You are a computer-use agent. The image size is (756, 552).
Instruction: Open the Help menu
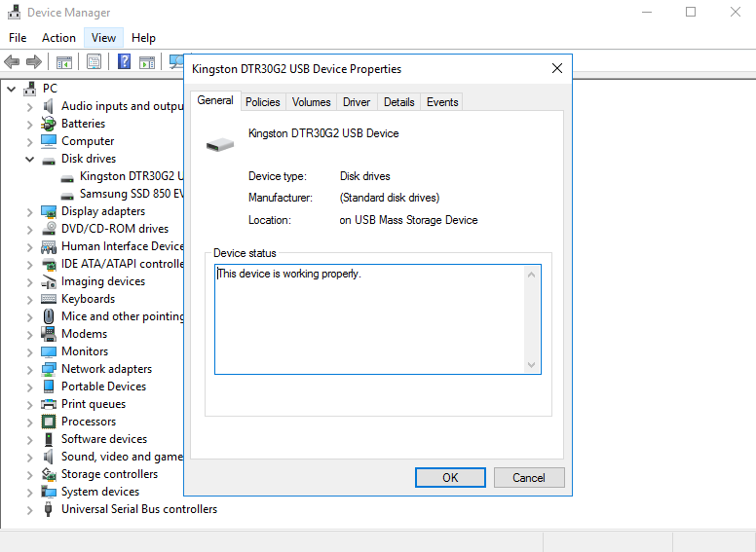pyautogui.click(x=143, y=38)
